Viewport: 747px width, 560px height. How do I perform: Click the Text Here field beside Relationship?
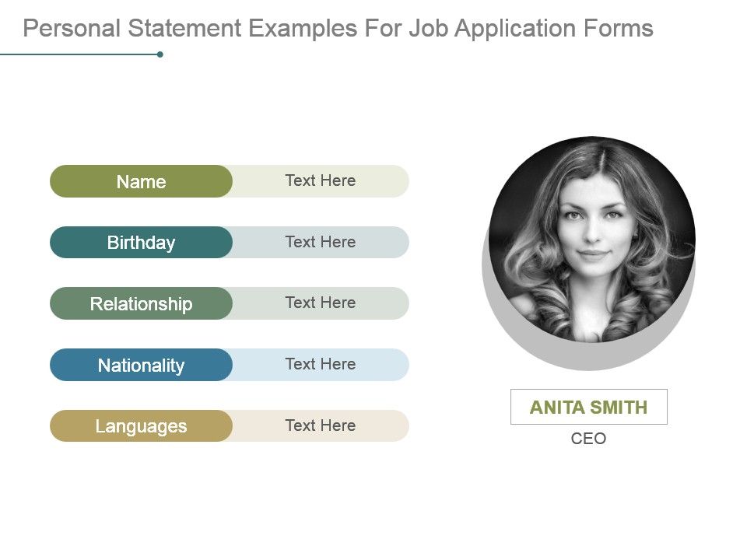click(x=321, y=303)
